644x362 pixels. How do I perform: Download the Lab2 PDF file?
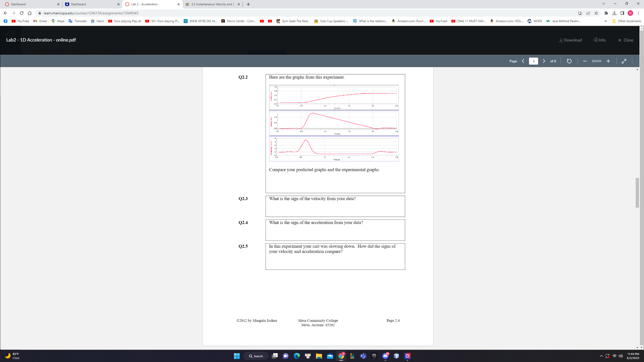coord(570,40)
